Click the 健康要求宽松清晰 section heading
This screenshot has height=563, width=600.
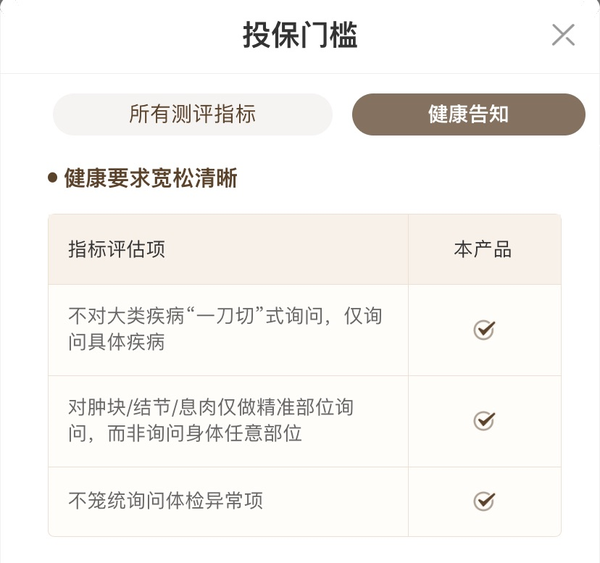151,178
